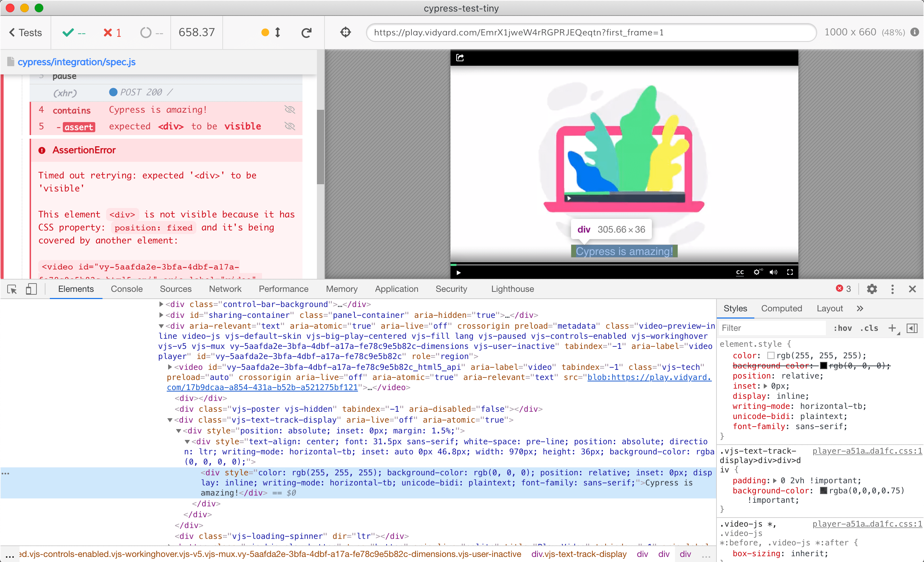Switch to the Network tab

click(x=225, y=289)
